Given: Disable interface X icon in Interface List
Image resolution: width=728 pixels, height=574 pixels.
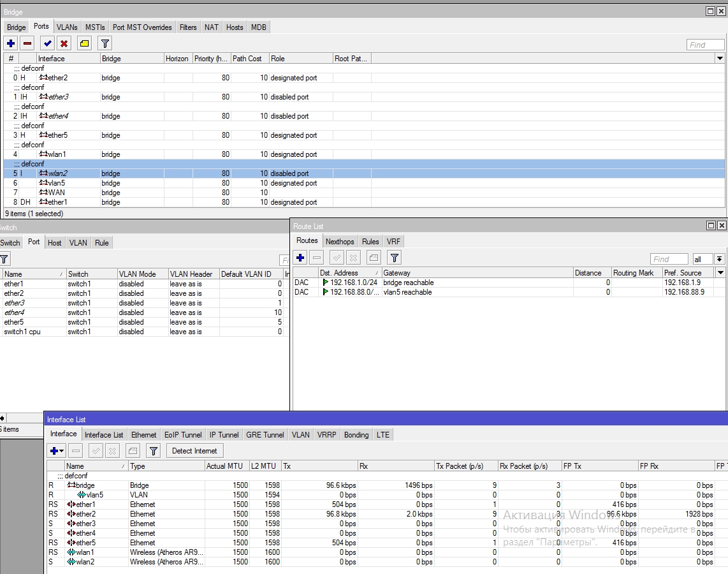Looking at the screenshot, I should [113, 450].
